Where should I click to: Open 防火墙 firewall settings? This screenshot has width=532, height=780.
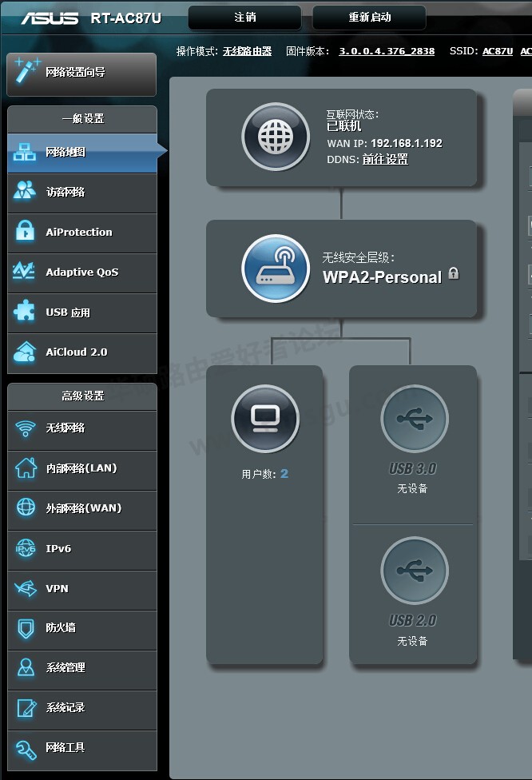[82, 631]
